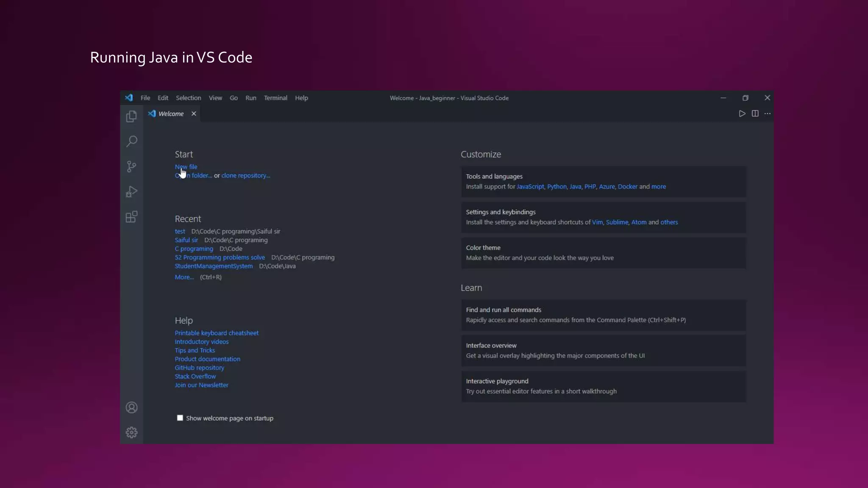This screenshot has height=488, width=868.
Task: Install Docker support link
Action: pos(627,186)
